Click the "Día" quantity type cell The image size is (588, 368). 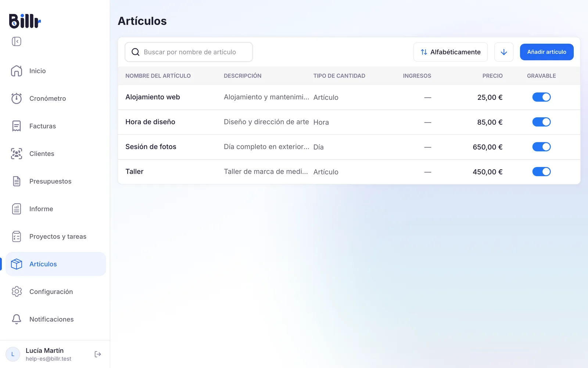pyautogui.click(x=319, y=147)
